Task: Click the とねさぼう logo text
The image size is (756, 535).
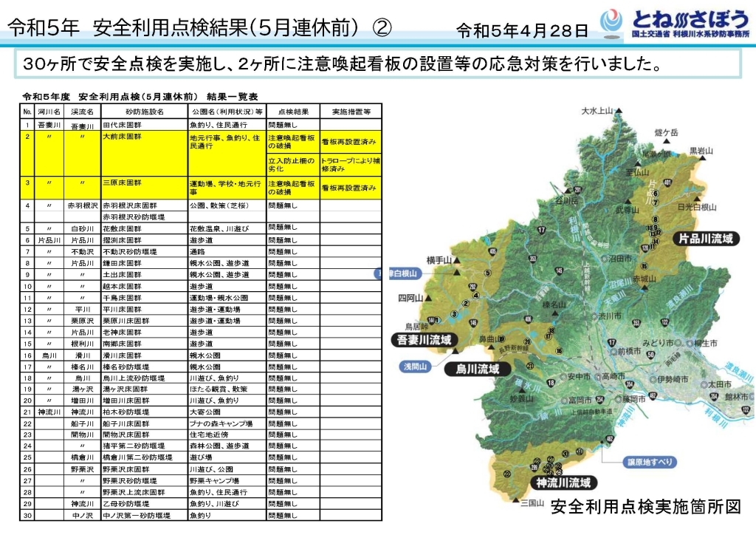Action: (x=690, y=19)
